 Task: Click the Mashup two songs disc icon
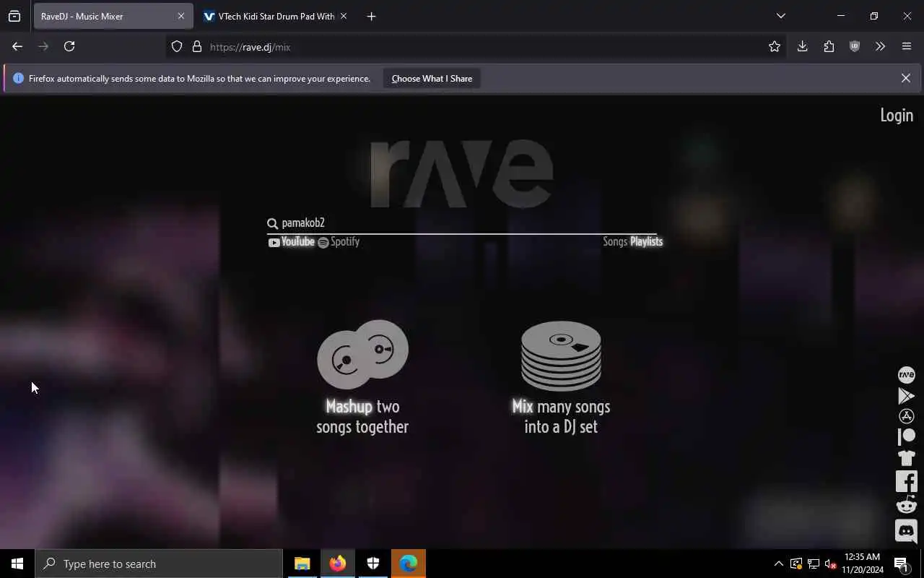coord(362,354)
